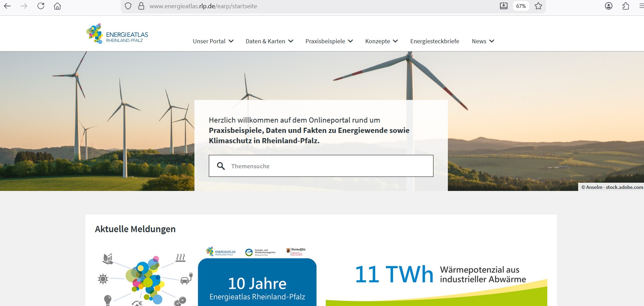The width and height of the screenshot is (644, 306).
Task: Click the Energieatlas Rheinland-Pfalz logo
Action: [117, 34]
